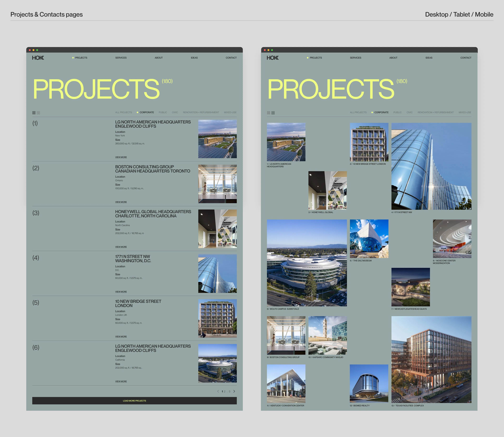Filter by Mixed-Use in the right window
Image resolution: width=504 pixels, height=437 pixels.
coord(465,112)
